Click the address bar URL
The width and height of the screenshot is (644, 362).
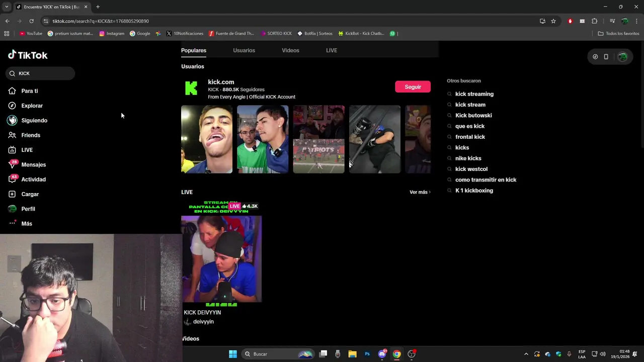click(101, 21)
